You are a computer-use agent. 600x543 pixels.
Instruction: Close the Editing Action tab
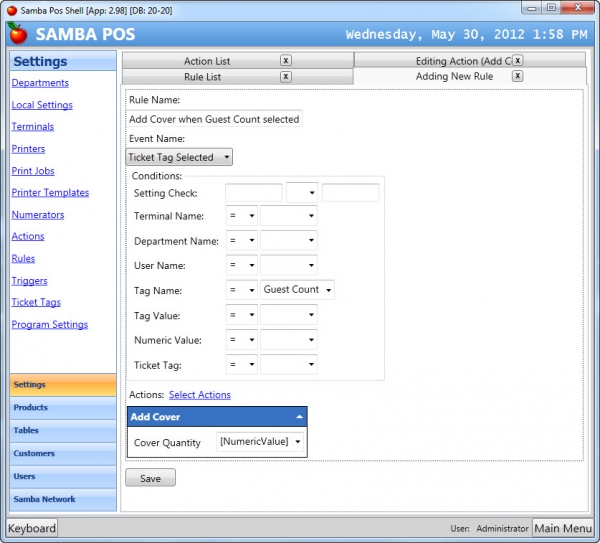(x=517, y=60)
